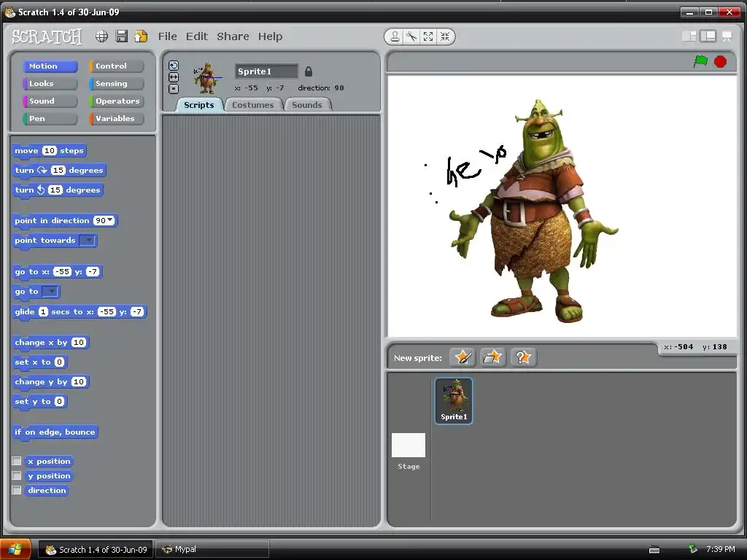Choose new sprite from file
Screen dimensions: 747x560
coord(492,357)
